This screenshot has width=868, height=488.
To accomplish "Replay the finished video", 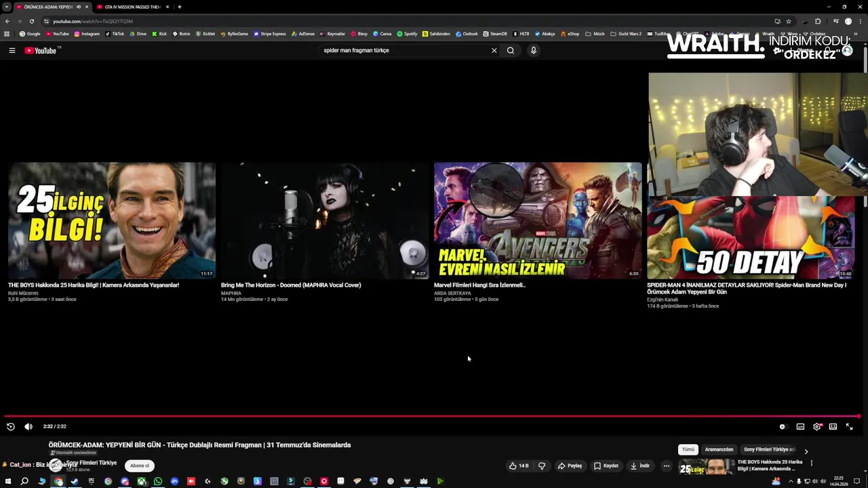I will [11, 426].
